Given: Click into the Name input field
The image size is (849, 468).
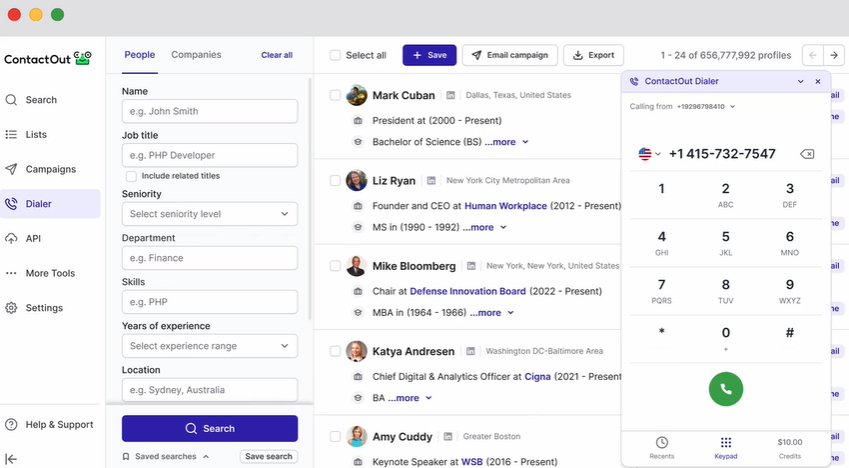Looking at the screenshot, I should click(210, 111).
